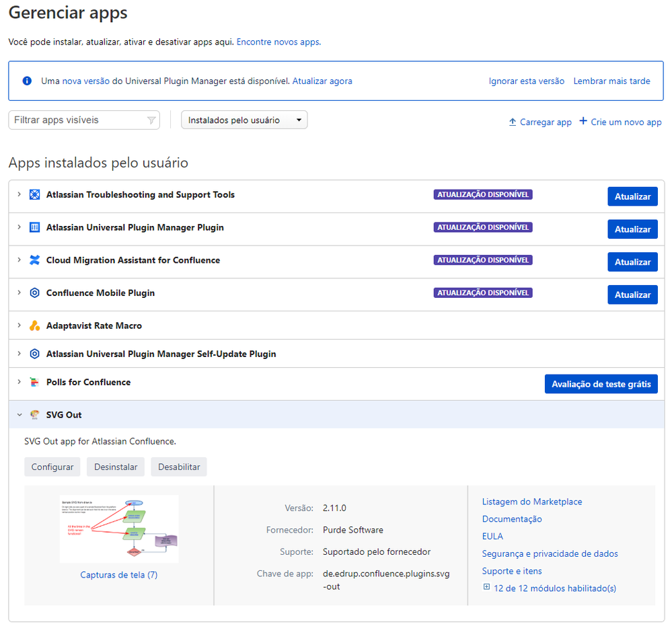Update Atlassian Universal Plugin Manager Plugin
The image size is (672, 624).
(632, 229)
